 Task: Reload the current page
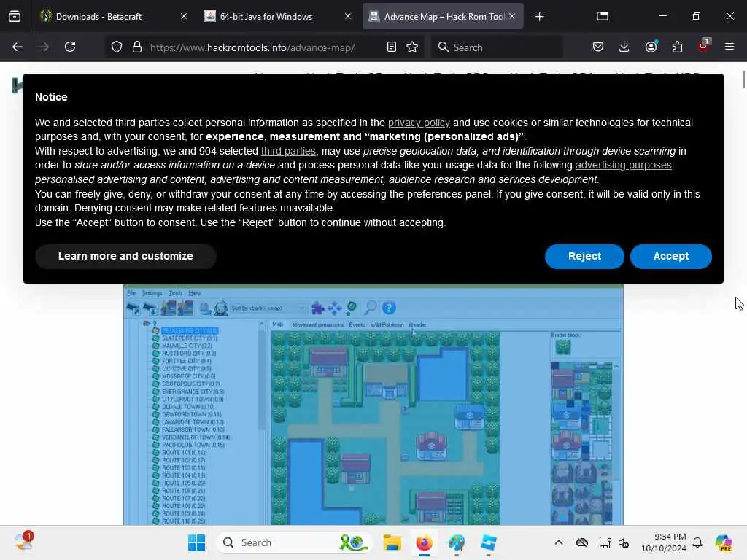tap(70, 47)
